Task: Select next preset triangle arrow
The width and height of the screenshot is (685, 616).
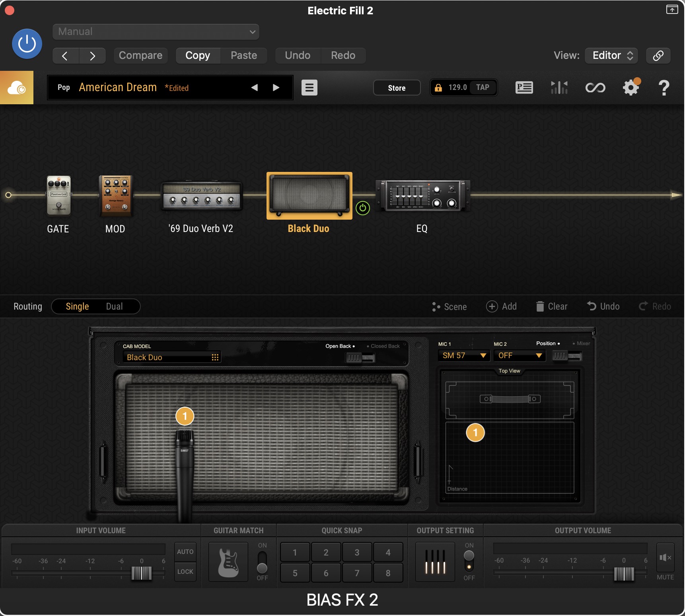Action: 276,88
